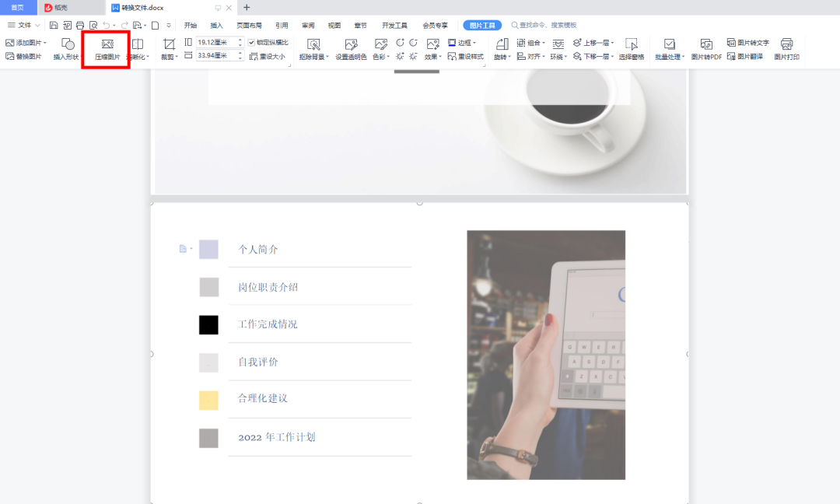Click 图片转文字 picture to text
Viewport: 840px width, 504px height.
click(x=748, y=42)
